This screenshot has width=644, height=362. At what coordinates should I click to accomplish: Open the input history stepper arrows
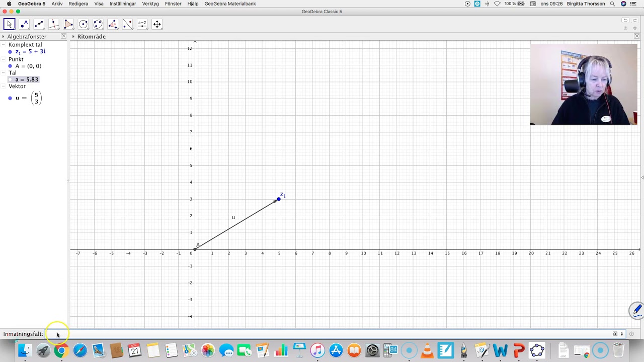point(622,334)
